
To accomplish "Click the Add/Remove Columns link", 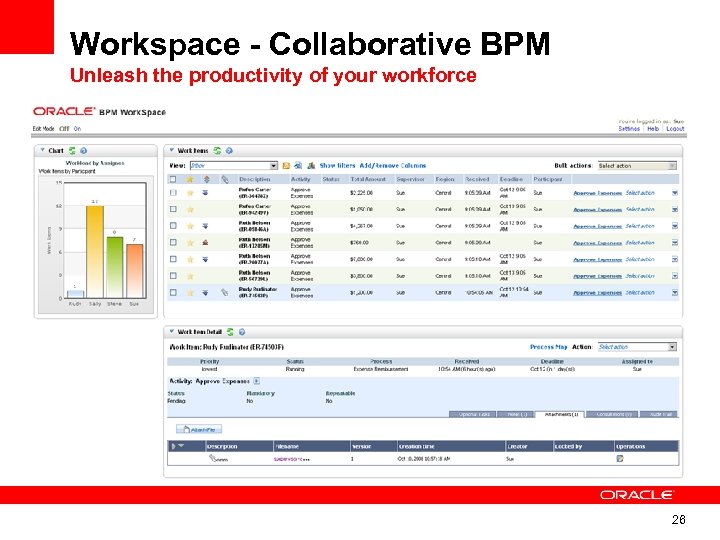I will coord(393,166).
